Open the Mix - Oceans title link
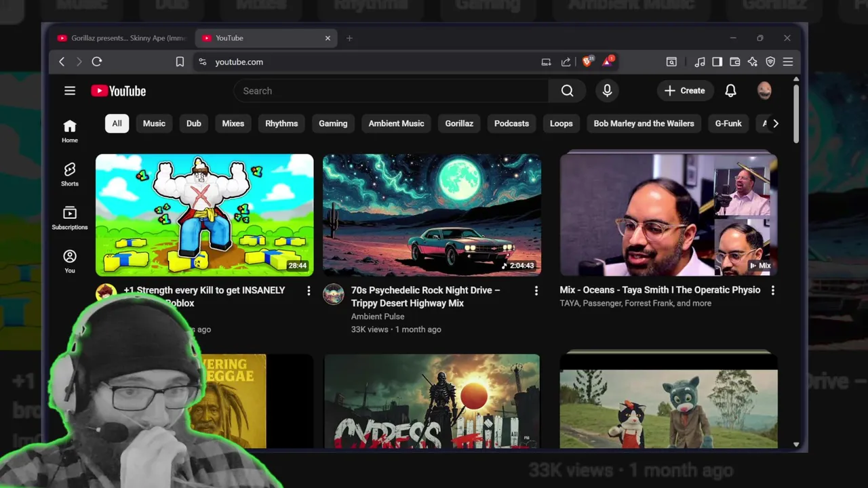 [x=660, y=289]
